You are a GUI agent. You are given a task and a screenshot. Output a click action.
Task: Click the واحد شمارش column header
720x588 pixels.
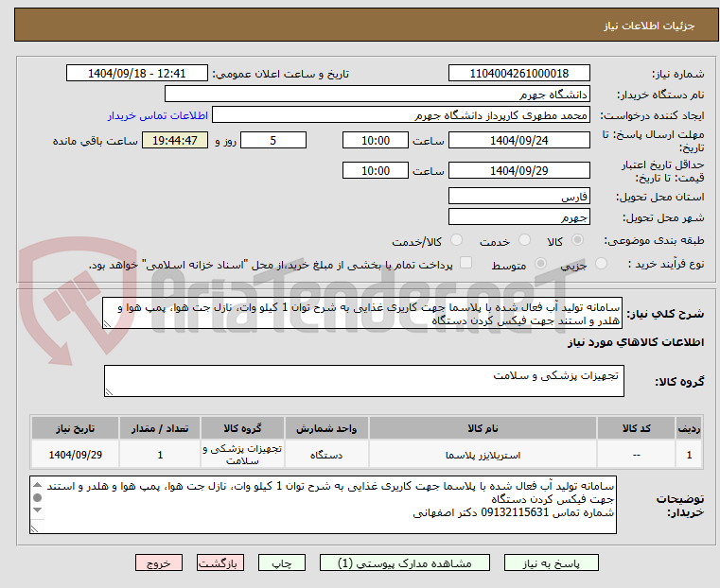326,428
